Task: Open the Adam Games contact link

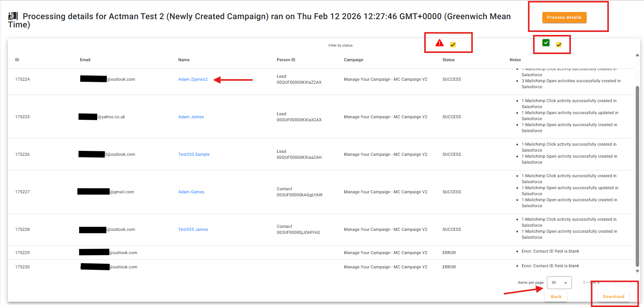Action: point(191,192)
